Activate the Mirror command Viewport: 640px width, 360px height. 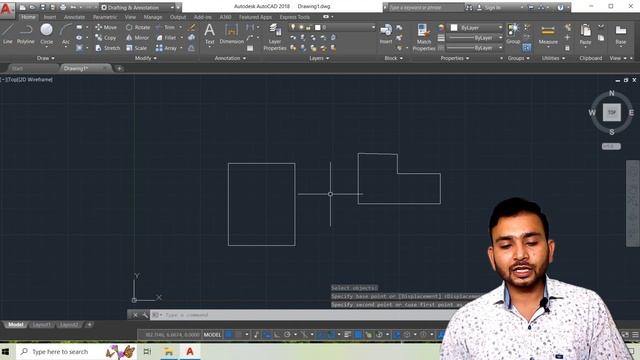point(138,38)
